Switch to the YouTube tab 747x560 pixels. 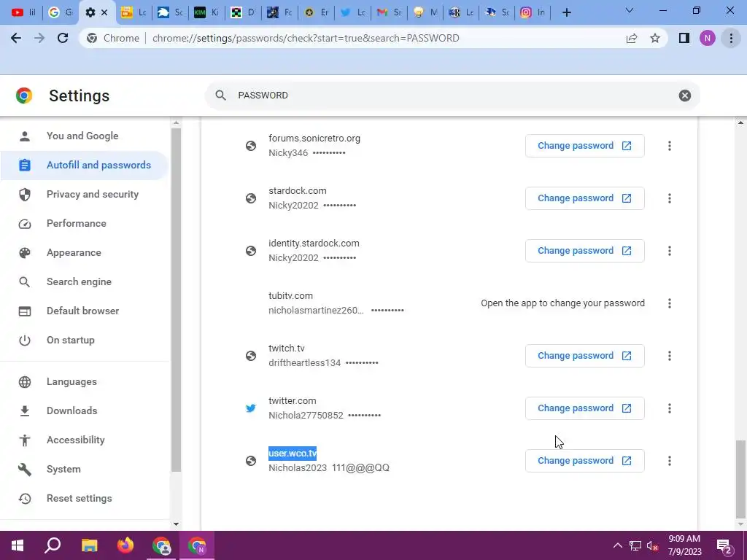point(23,12)
